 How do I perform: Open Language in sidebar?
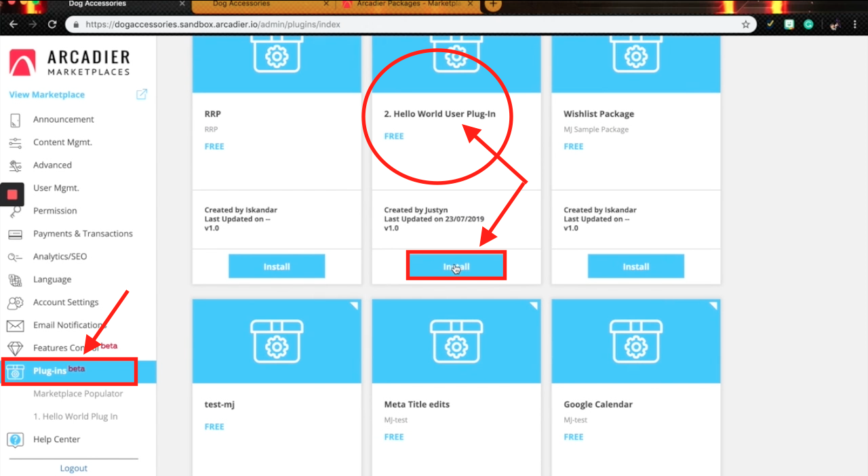click(52, 280)
